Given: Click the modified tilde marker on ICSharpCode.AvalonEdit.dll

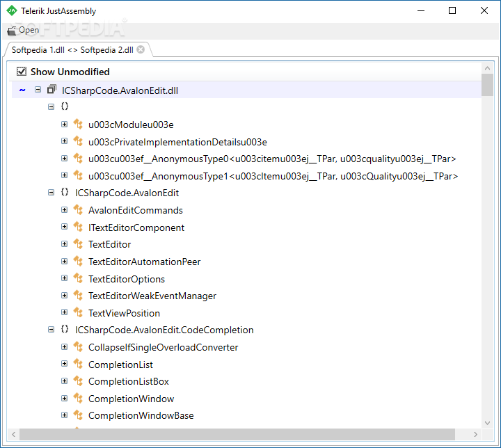Looking at the screenshot, I should tap(22, 90).
